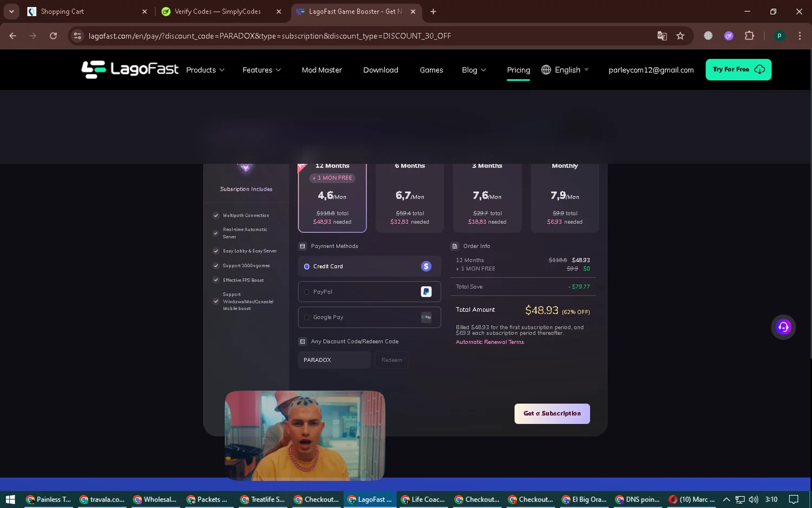Open the Windows Start menu

(x=10, y=499)
